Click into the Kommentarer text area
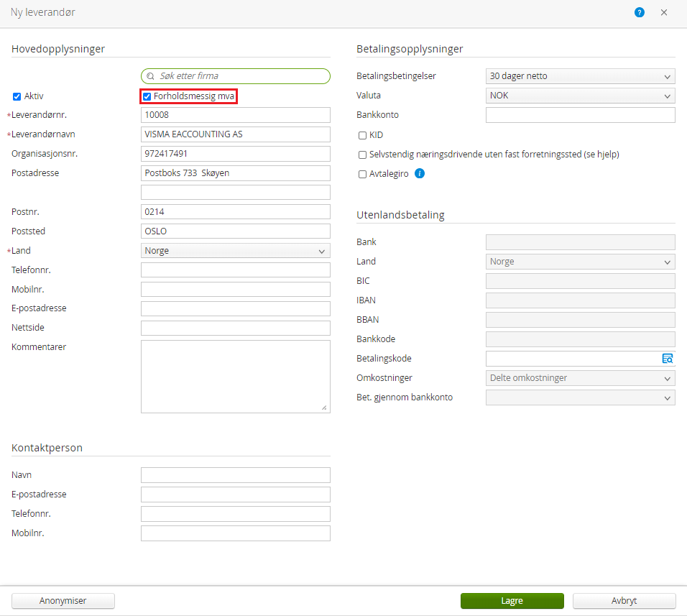 click(x=235, y=377)
